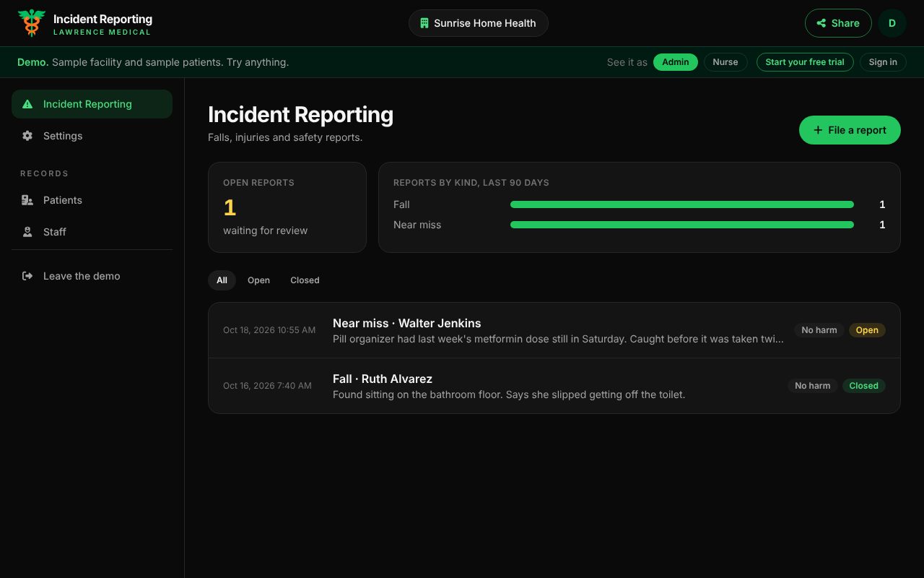
Task: Click Start your free trial
Action: (x=805, y=62)
